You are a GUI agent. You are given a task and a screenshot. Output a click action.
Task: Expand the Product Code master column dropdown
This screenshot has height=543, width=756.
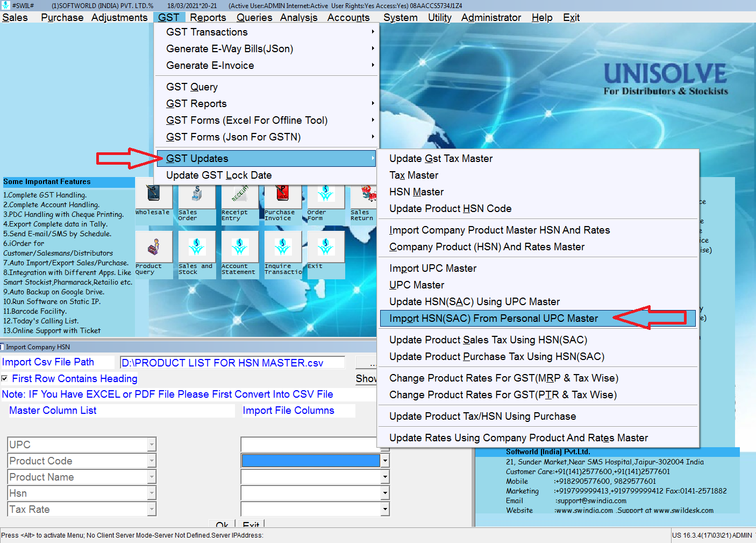point(152,461)
